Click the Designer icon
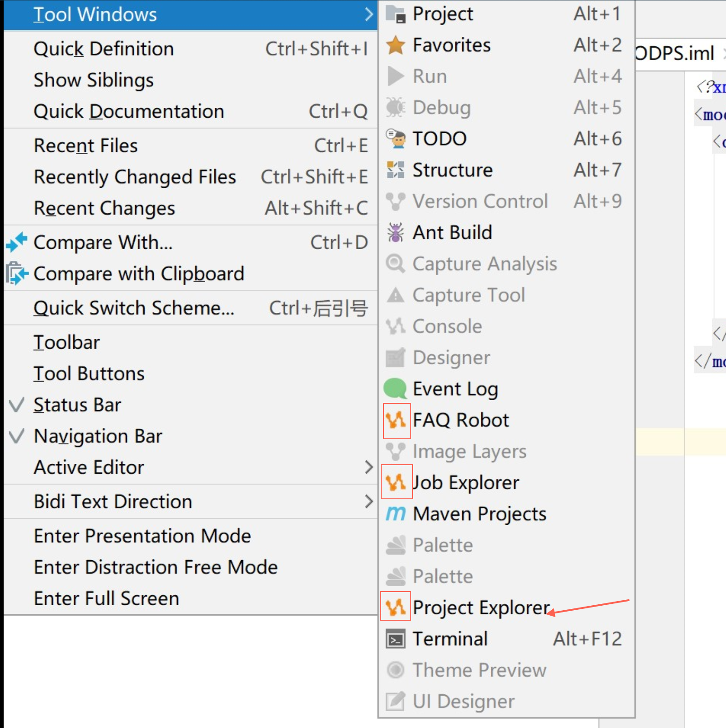Viewport: 726px width, 728px height. (x=395, y=357)
